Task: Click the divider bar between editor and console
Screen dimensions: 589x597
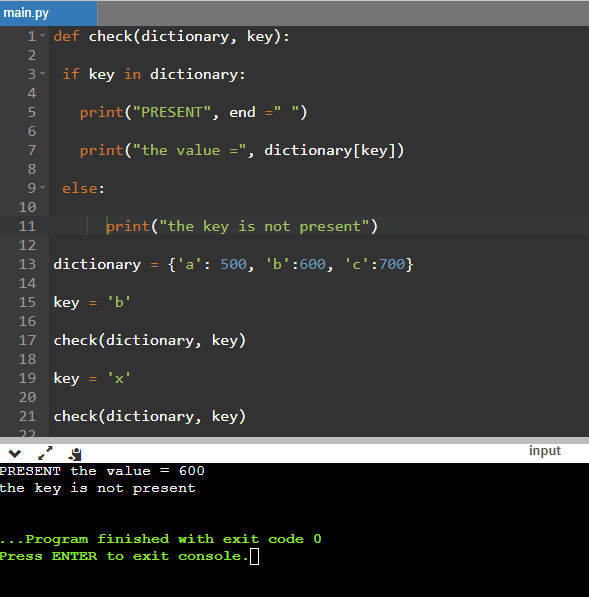Action: [294, 440]
